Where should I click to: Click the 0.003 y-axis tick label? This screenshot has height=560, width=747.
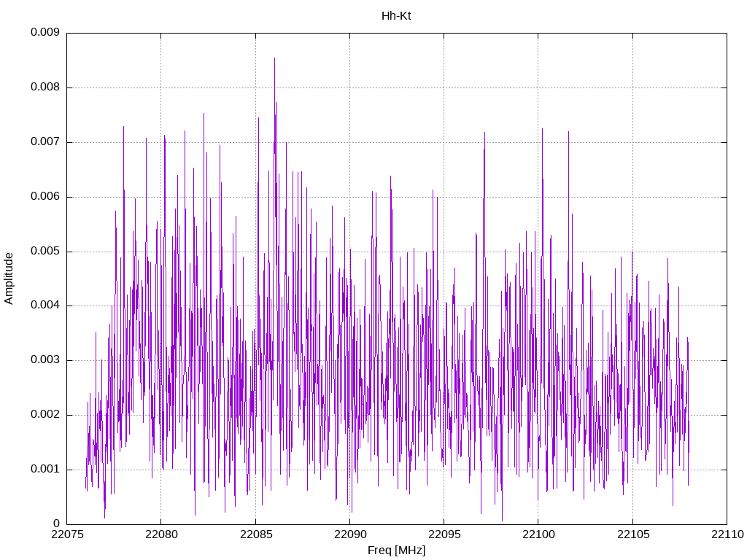(x=45, y=360)
